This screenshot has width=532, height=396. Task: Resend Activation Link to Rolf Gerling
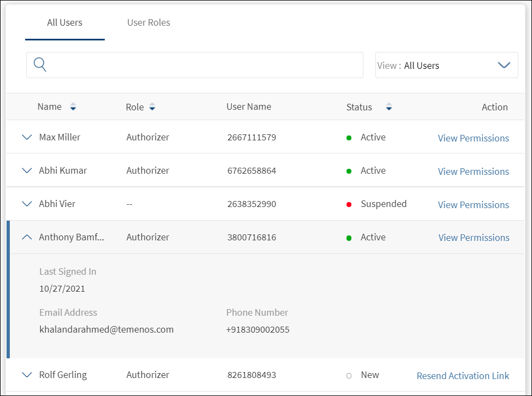click(463, 376)
